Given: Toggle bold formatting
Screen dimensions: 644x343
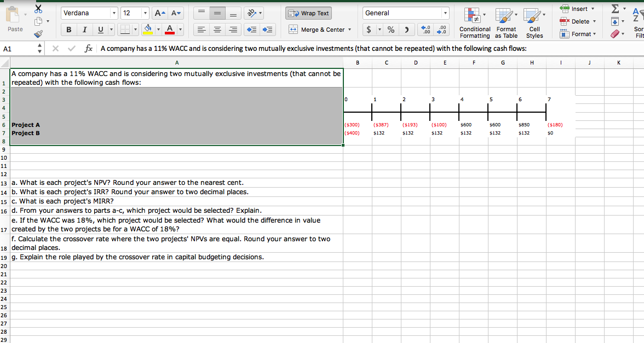Looking at the screenshot, I should [70, 30].
